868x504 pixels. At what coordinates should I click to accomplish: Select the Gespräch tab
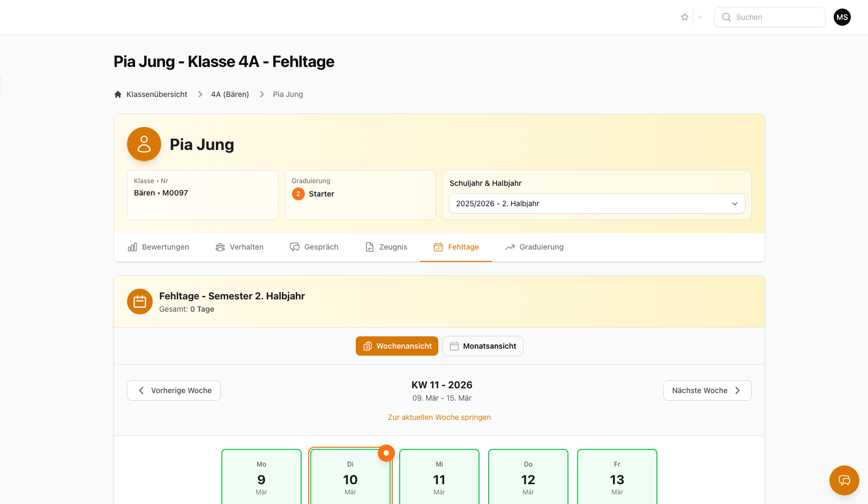314,247
